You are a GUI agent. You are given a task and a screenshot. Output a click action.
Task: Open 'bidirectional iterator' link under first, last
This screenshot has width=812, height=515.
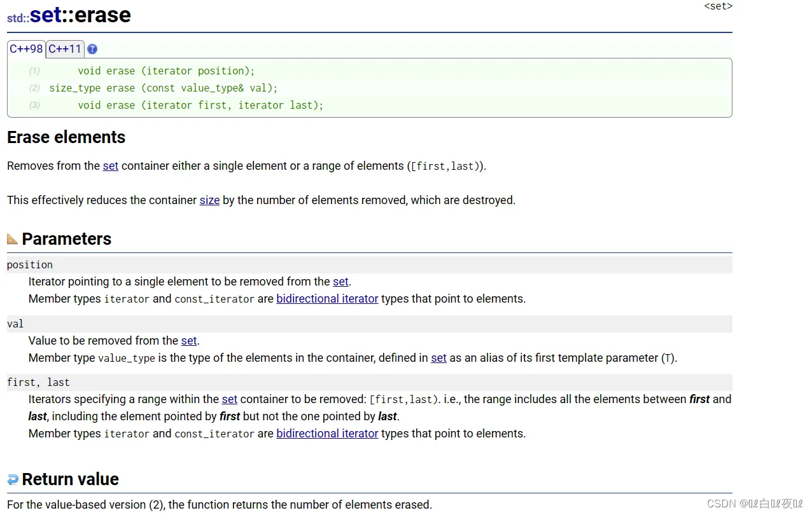coord(327,434)
